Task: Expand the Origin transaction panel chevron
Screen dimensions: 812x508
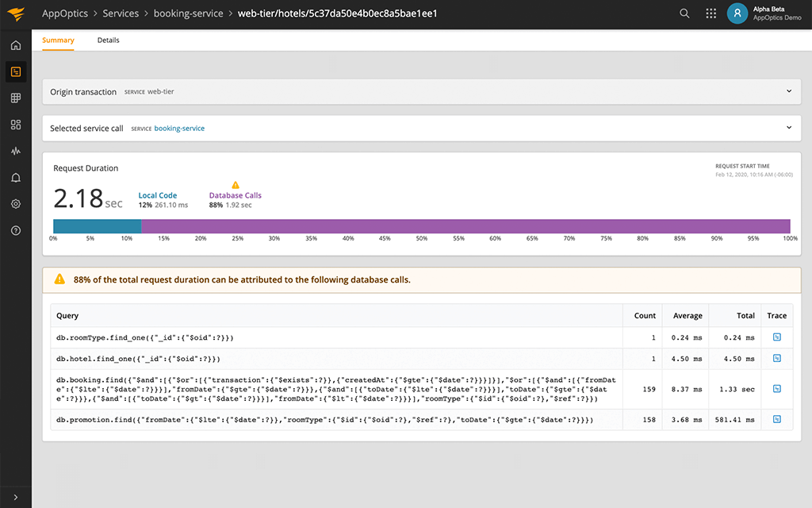Action: [789, 91]
